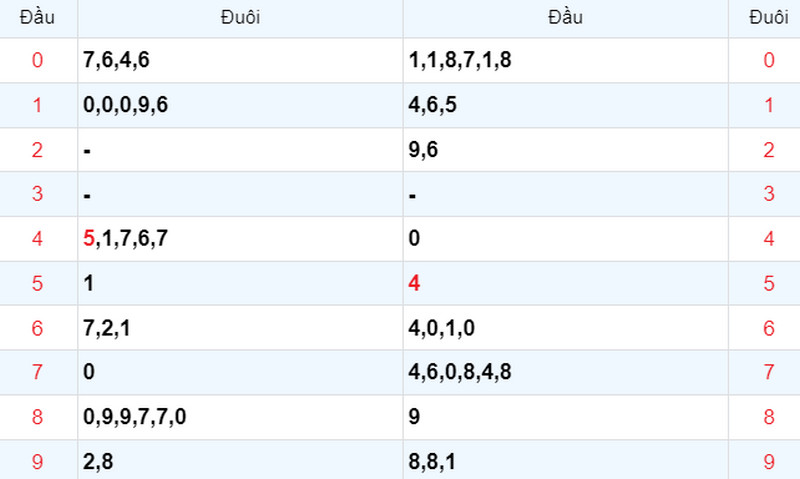Click the rightmost Đuôi column header
The width and height of the screenshot is (800, 479).
coord(768,18)
